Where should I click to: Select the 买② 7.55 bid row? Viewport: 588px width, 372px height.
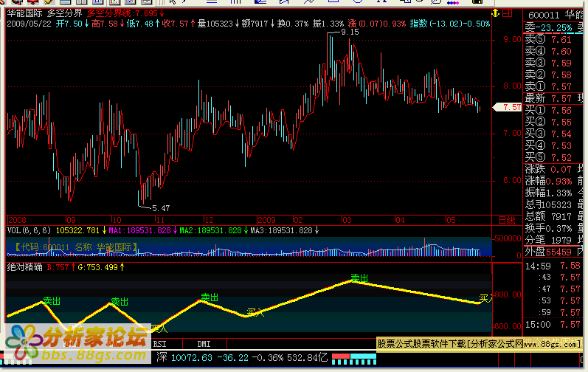point(548,122)
